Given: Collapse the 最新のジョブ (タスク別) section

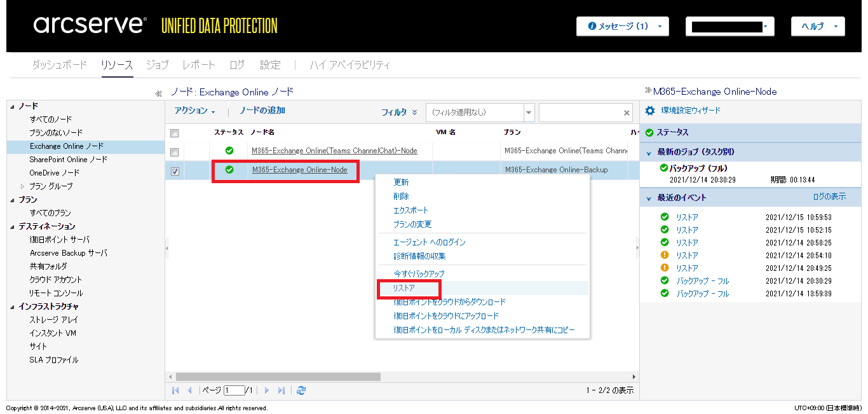Looking at the screenshot, I should pyautogui.click(x=649, y=153).
